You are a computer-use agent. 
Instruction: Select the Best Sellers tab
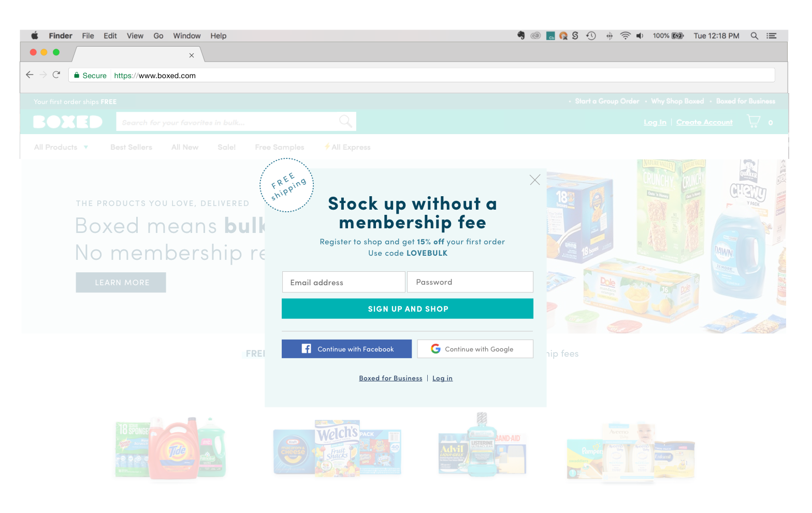click(131, 148)
